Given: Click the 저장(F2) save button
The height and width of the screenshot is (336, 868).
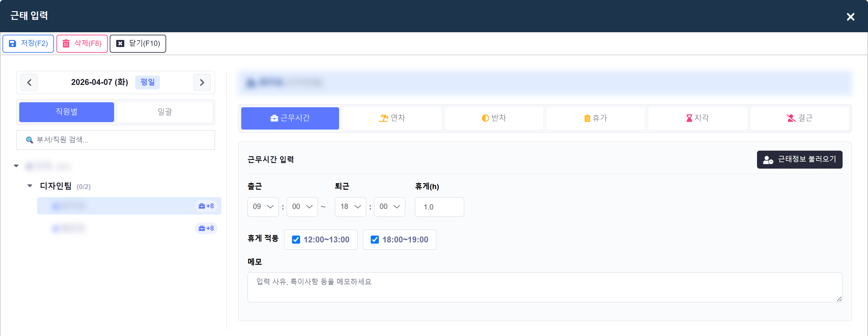Looking at the screenshot, I should point(28,43).
